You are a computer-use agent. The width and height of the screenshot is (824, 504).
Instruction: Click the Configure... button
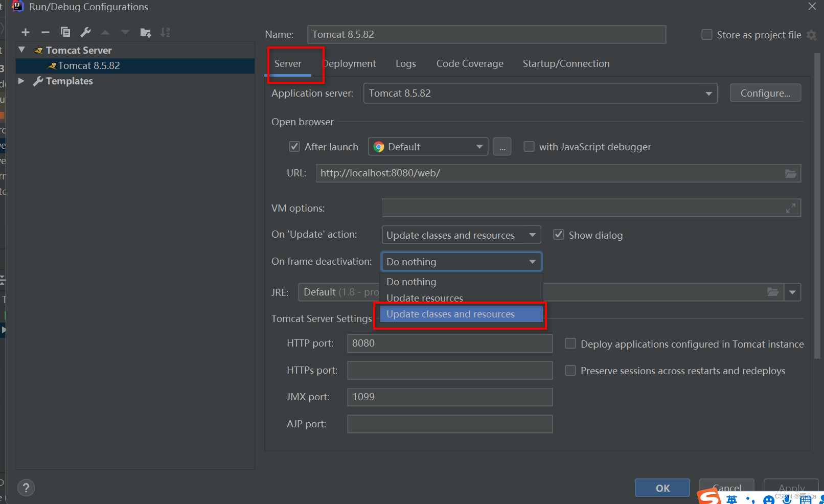[765, 93]
